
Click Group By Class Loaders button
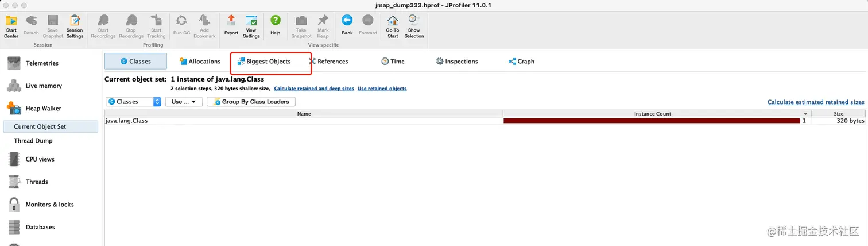[x=251, y=102]
